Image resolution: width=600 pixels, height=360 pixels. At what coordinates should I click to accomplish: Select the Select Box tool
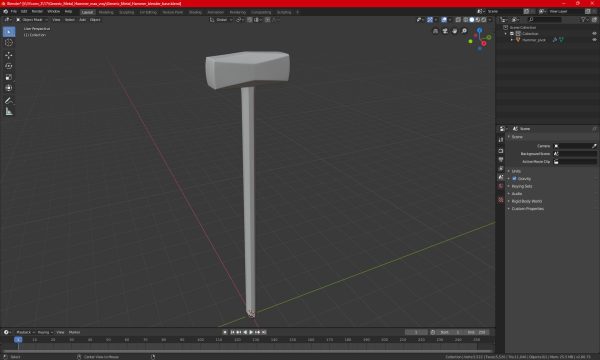9,32
